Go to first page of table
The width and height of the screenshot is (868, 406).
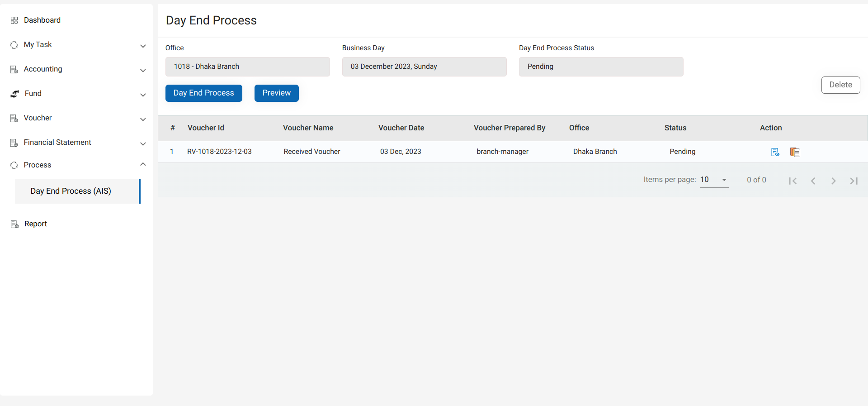[793, 181]
